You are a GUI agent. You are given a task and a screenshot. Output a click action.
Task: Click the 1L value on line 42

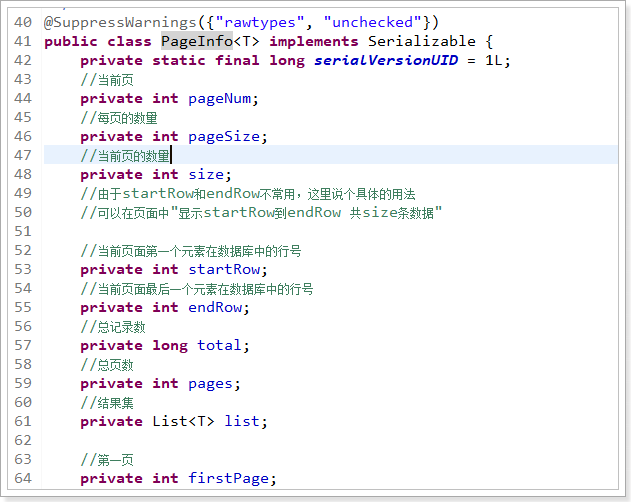pos(494,60)
